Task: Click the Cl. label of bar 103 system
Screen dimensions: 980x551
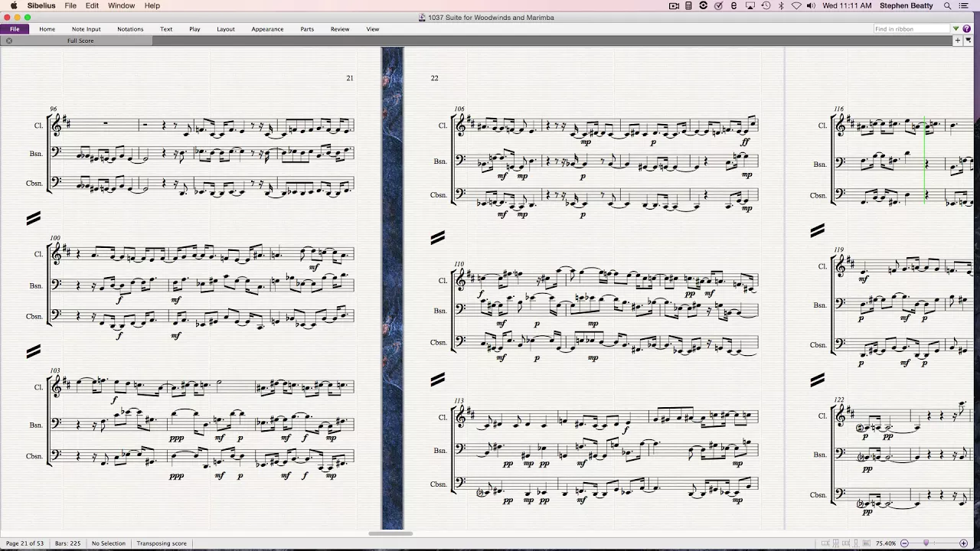Action: (38, 387)
